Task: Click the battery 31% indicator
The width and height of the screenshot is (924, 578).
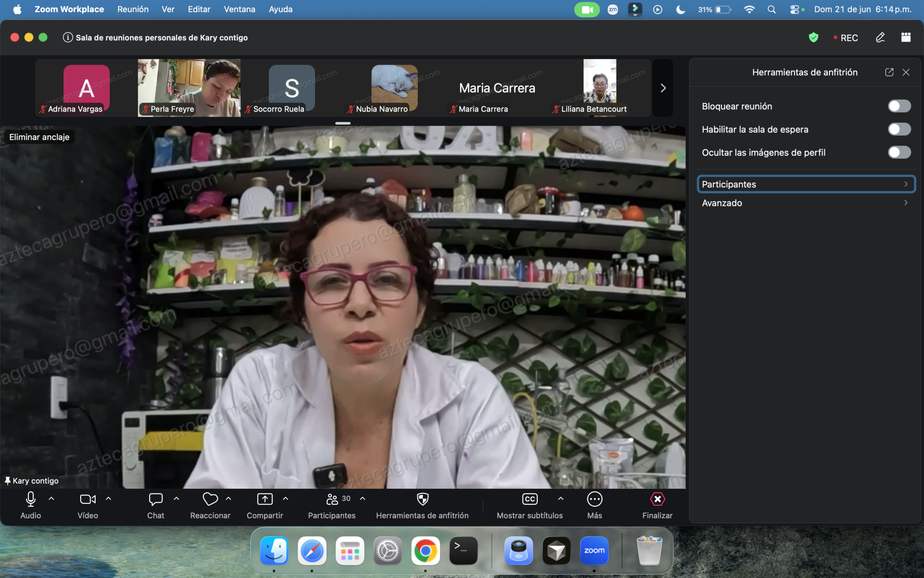Action: (x=714, y=9)
